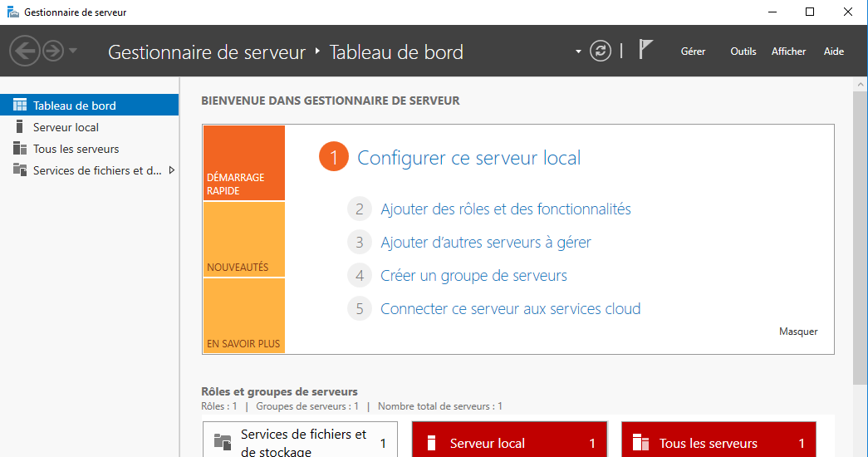The width and height of the screenshot is (868, 457).
Task: Open Services de fichiers et de stockage tile
Action: tap(300, 440)
